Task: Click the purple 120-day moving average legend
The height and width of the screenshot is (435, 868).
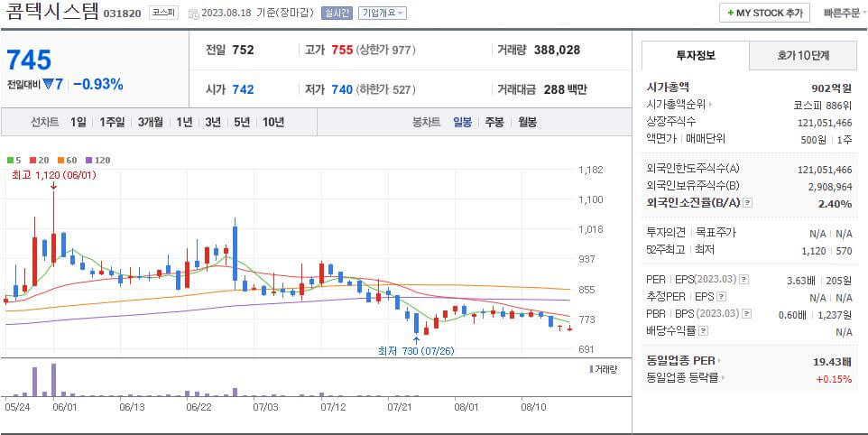Action: click(x=98, y=161)
